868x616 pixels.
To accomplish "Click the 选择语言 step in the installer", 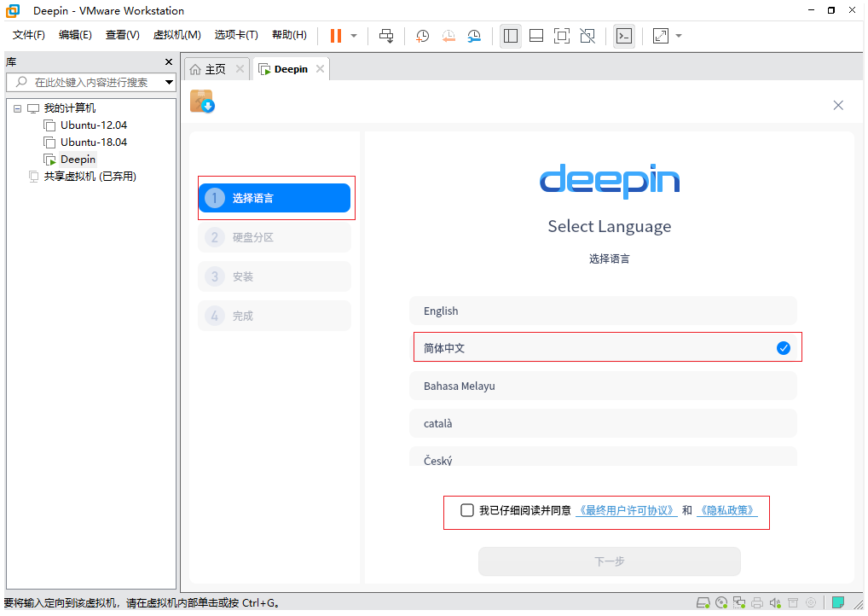I will [x=275, y=198].
